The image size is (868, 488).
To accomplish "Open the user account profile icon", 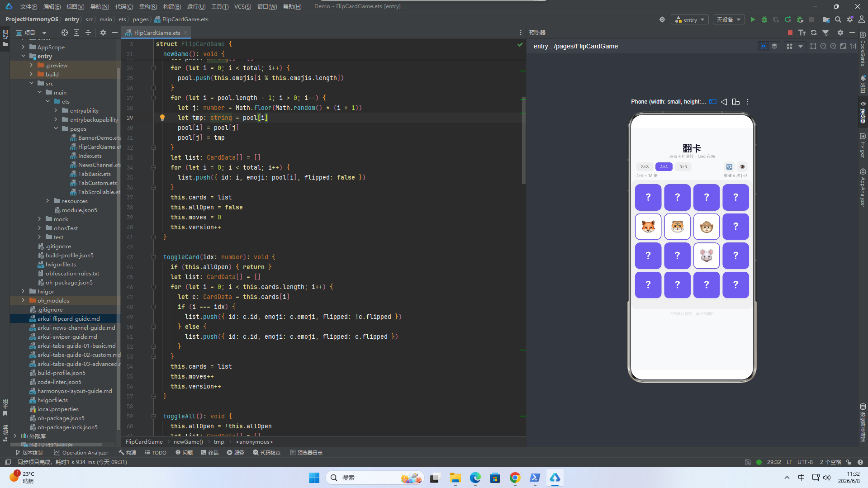I will 862,20.
